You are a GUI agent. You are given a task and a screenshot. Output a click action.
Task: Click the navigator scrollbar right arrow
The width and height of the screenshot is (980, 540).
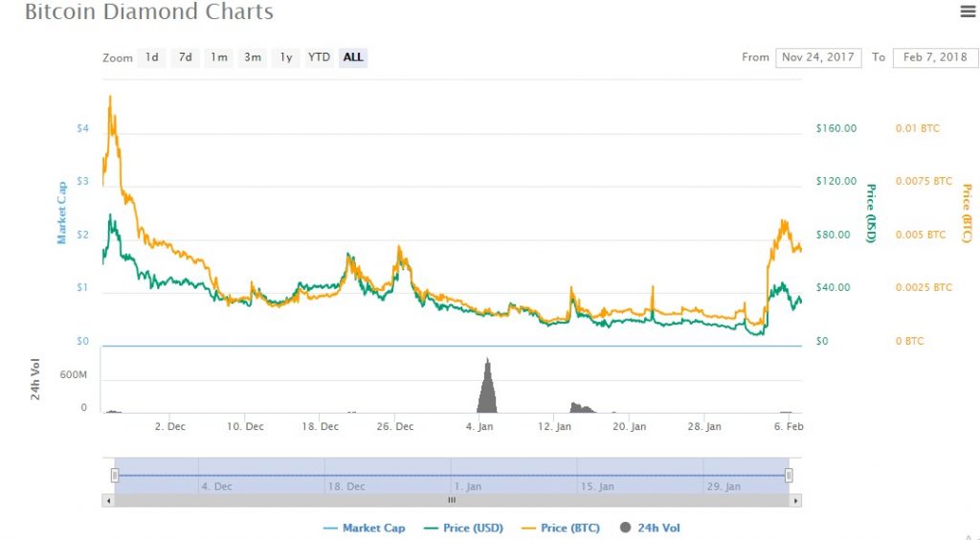coord(795,501)
